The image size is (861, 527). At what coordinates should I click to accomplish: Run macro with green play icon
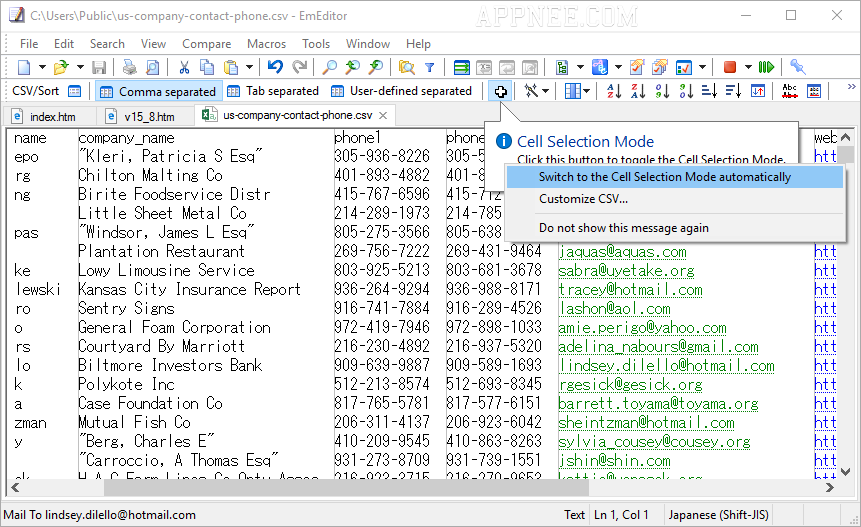point(766,67)
